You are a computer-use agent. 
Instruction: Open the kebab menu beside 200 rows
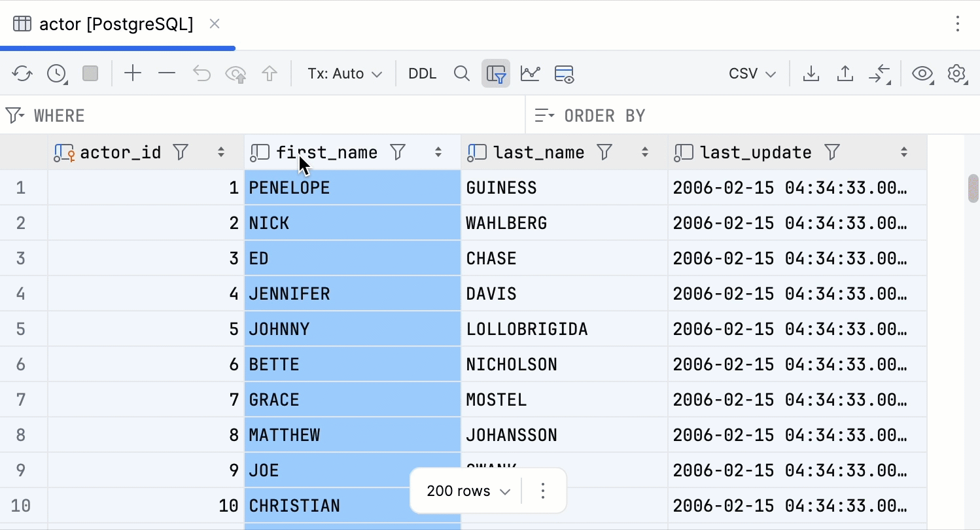tap(543, 491)
